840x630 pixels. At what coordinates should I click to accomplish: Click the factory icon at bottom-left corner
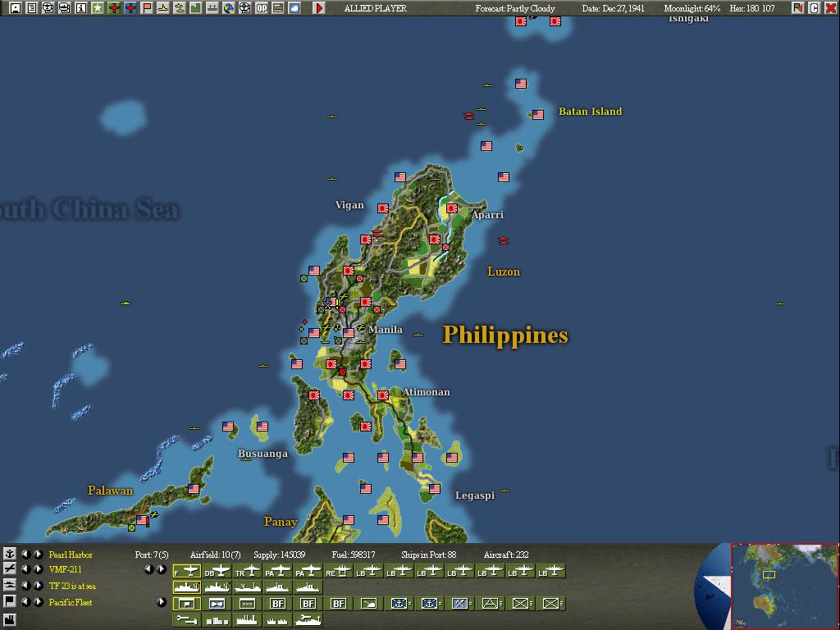click(10, 620)
